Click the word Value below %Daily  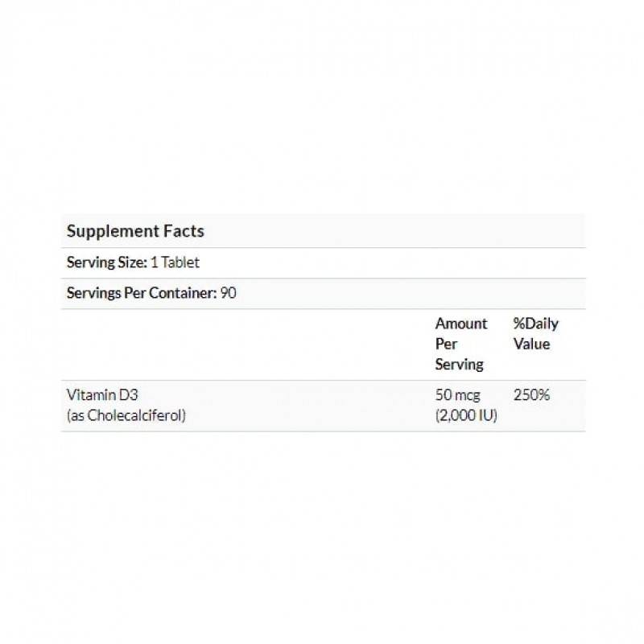(x=531, y=344)
